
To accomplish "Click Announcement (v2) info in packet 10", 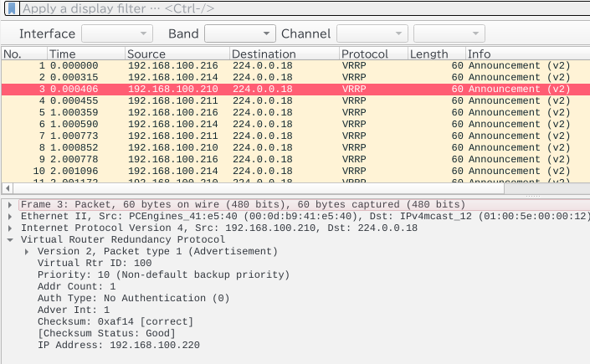I will (519, 171).
